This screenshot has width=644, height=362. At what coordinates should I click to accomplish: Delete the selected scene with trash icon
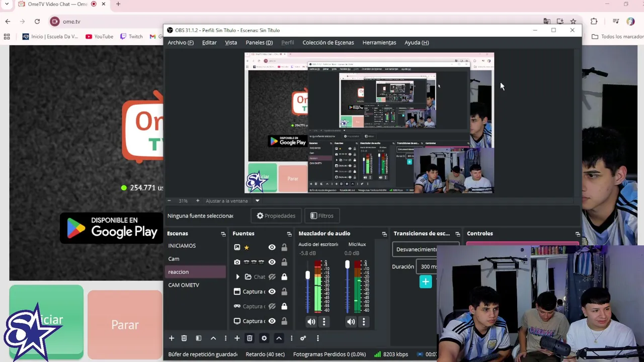pos(184,338)
